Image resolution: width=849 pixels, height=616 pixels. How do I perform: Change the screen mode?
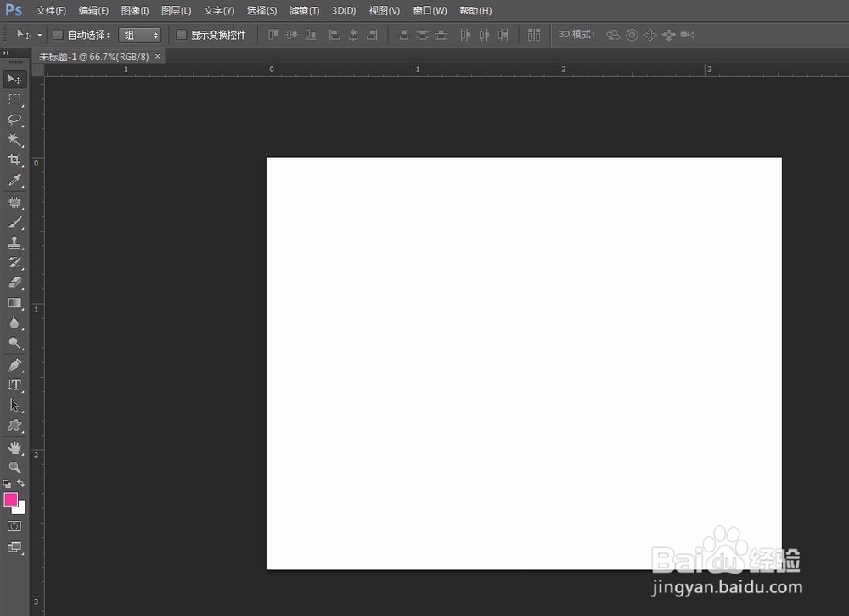[x=14, y=547]
